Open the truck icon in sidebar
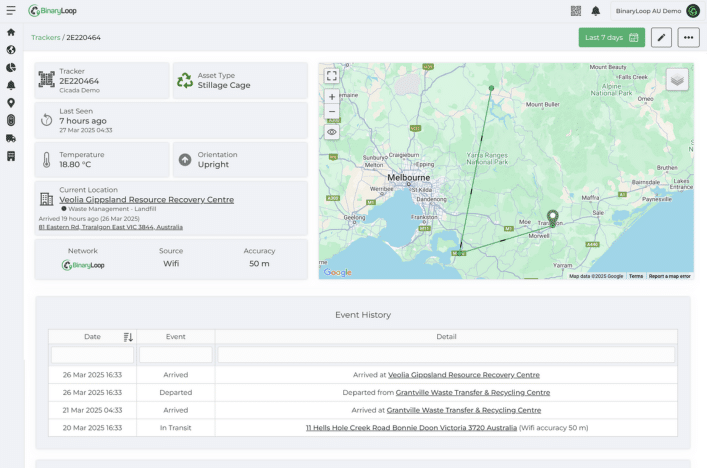The width and height of the screenshot is (707, 468). pyautogui.click(x=11, y=138)
